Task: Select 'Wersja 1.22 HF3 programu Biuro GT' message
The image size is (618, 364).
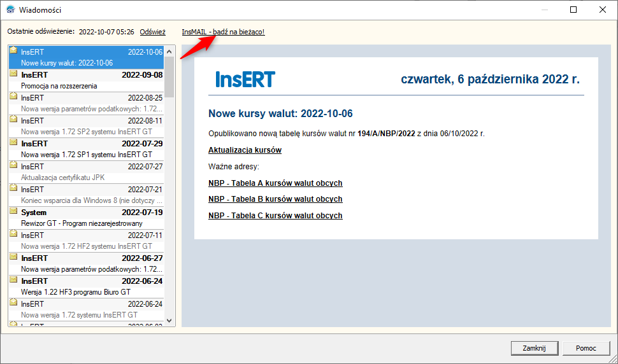Action: 86,286
